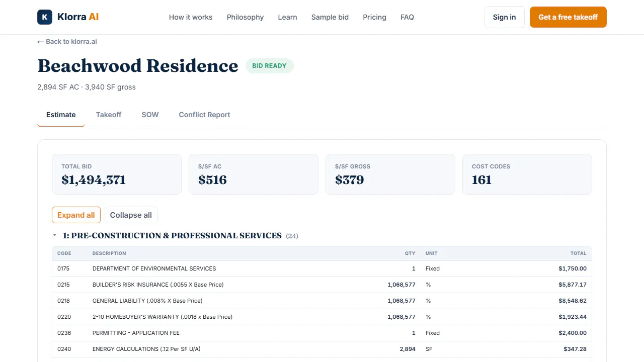The image size is (644, 362).
Task: Collapse the Pre-Construction section chevron
Action: [54, 235]
